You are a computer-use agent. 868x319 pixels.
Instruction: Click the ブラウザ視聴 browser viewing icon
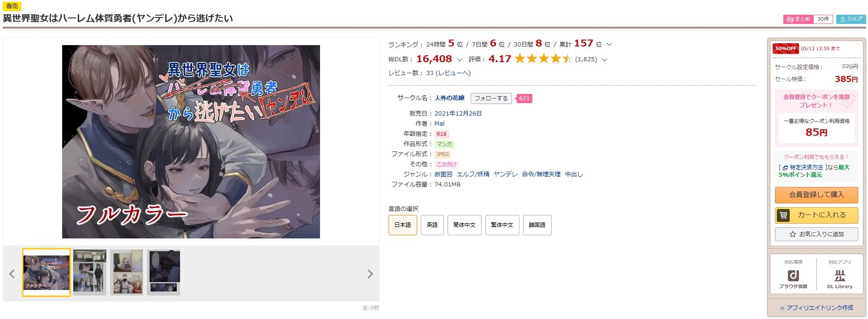793,275
